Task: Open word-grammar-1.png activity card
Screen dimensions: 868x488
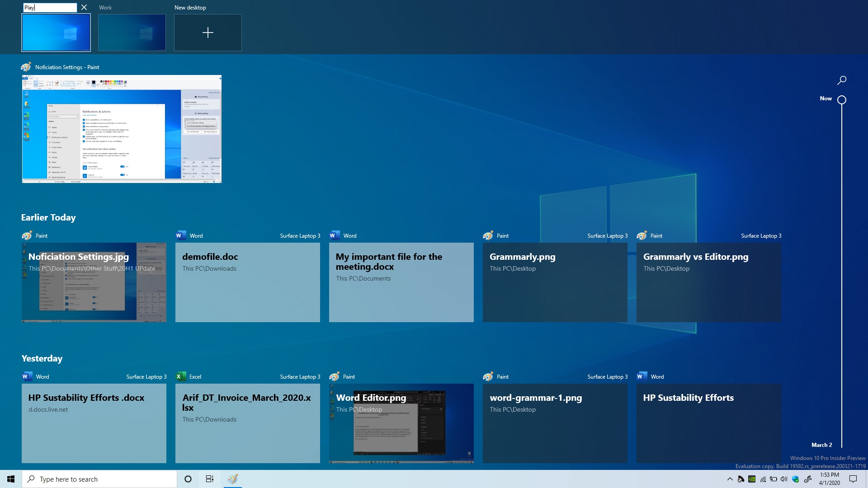Action: 555,423
